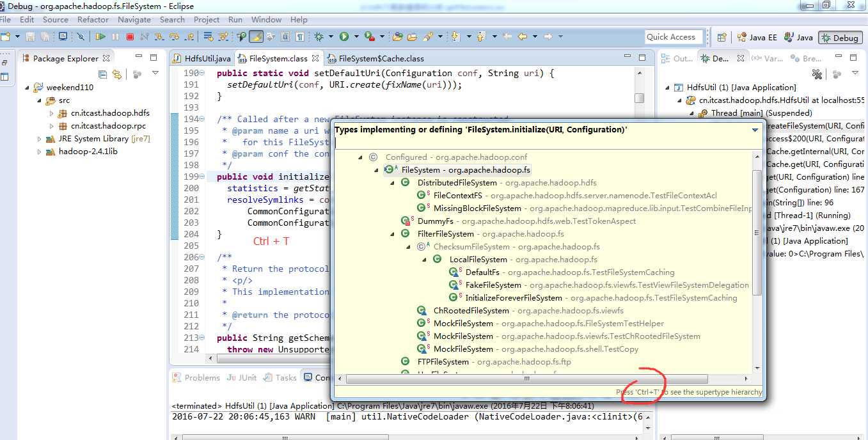The image size is (868, 440).
Task: Switch to HdfsUtil.java editor tab
Action: [x=201, y=58]
